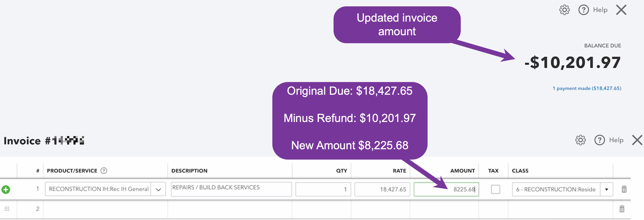The height and width of the screenshot is (220, 644).
Task: Click Help icon in the Invoice header
Action: click(599, 140)
